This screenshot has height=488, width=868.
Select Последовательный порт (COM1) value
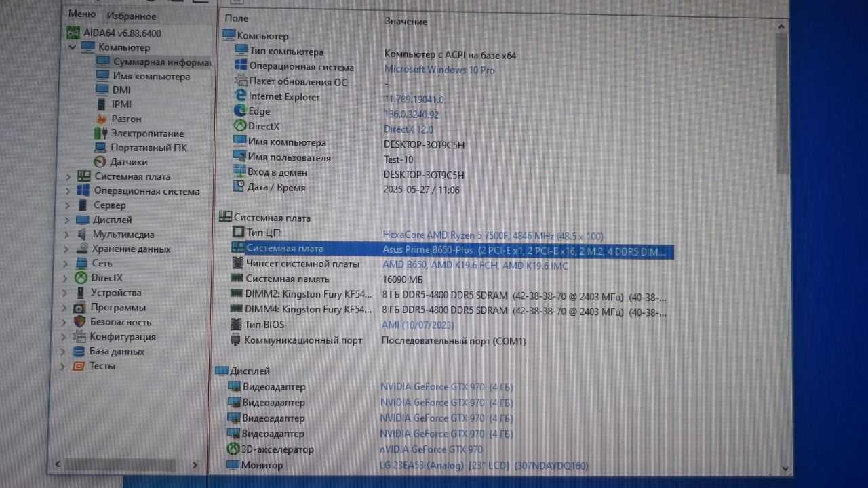pos(454,342)
